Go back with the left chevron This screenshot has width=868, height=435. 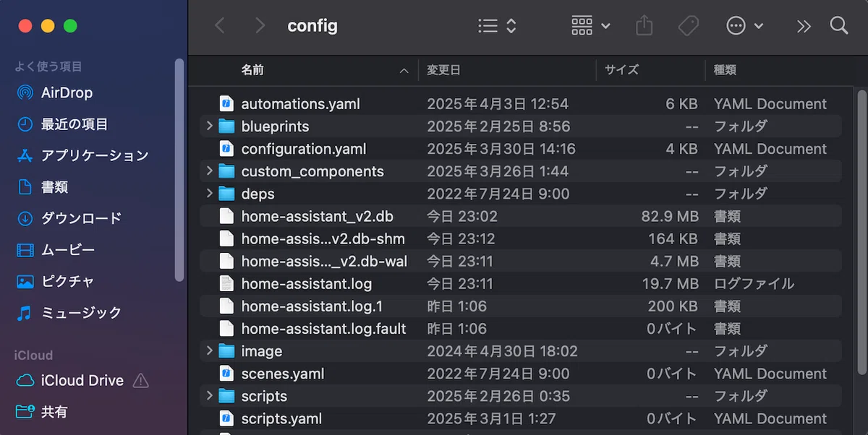coord(220,26)
